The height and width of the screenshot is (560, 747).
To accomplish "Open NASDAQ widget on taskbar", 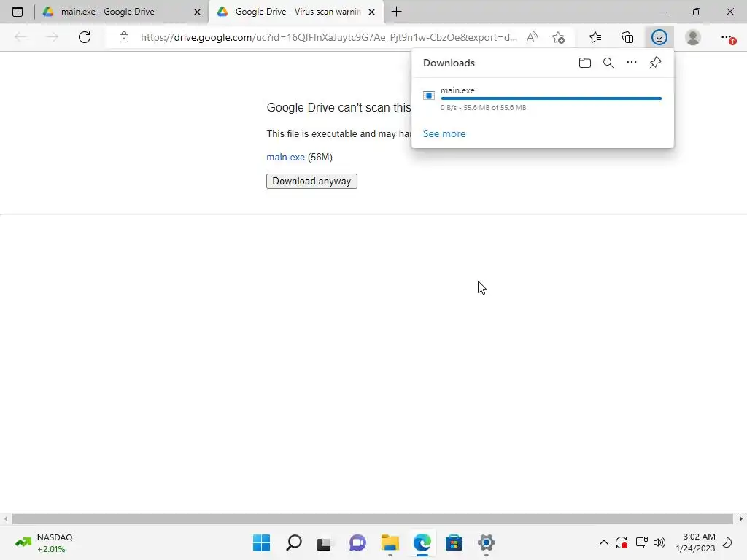I will click(44, 542).
